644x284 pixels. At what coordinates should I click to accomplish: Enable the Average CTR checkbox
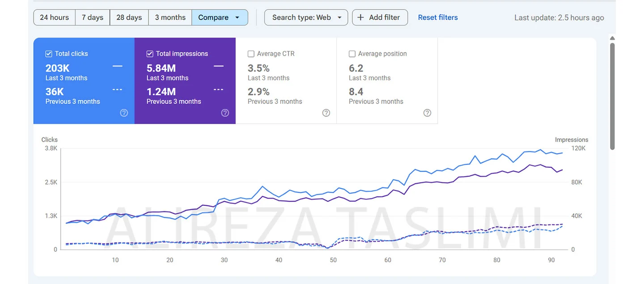[x=251, y=54]
